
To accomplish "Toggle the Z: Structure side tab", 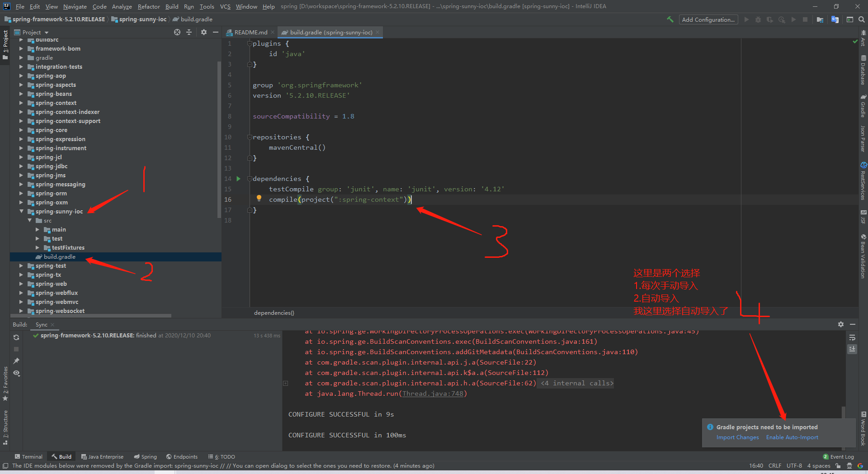I will (5, 427).
